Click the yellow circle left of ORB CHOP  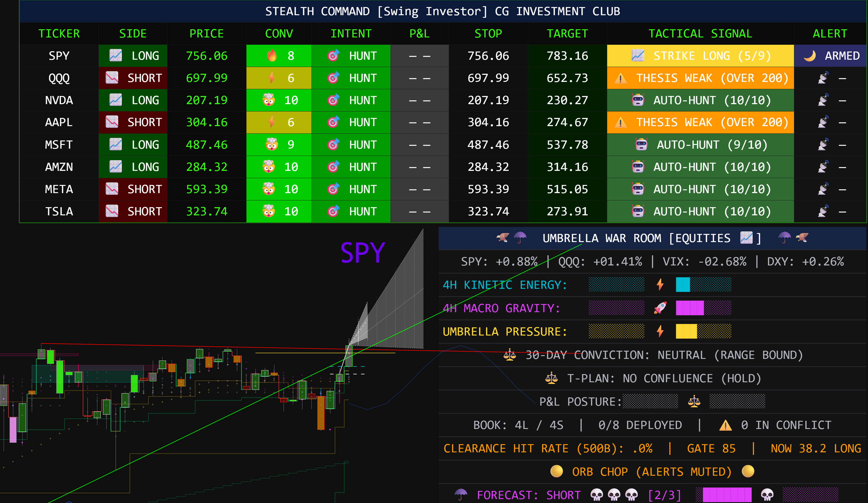click(557, 471)
